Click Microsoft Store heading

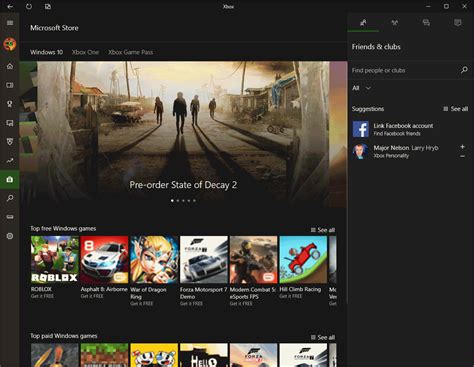point(54,28)
